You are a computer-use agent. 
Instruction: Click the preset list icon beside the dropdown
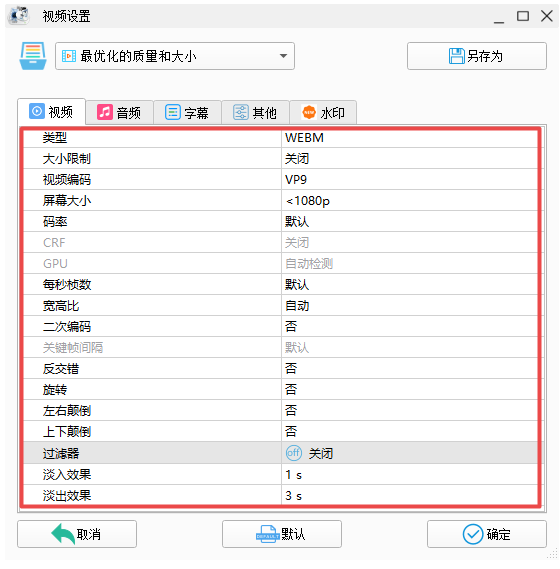tap(33, 56)
